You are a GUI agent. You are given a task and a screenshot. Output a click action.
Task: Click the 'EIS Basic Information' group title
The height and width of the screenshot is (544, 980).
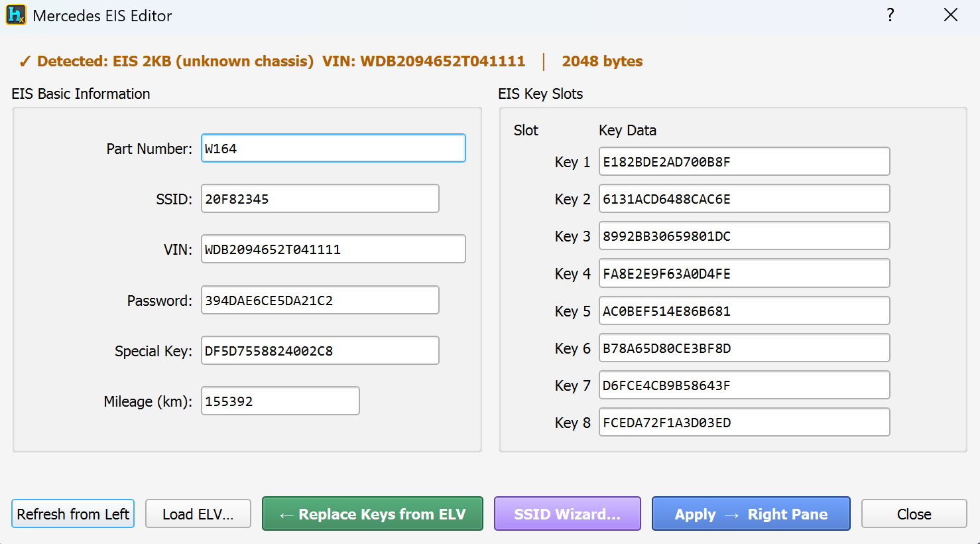coord(81,94)
